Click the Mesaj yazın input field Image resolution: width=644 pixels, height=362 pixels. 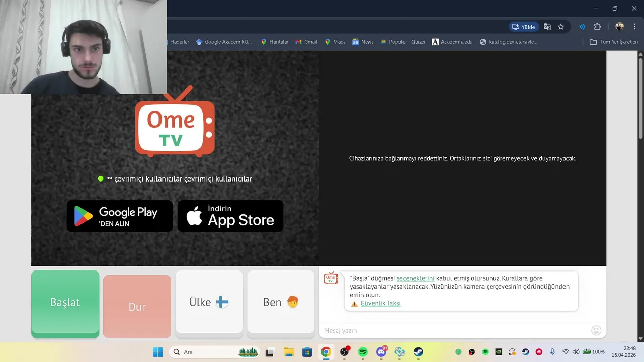tap(455, 330)
